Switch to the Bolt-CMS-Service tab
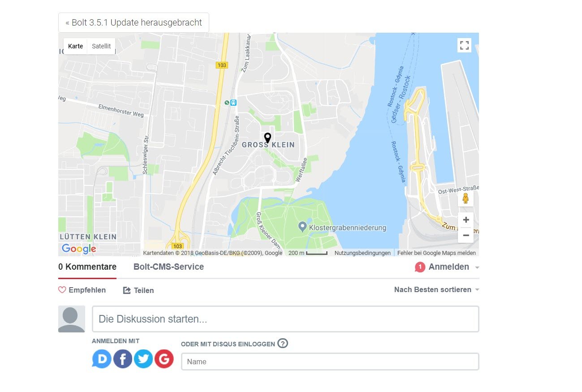This screenshot has height=392, width=582. 168,267
